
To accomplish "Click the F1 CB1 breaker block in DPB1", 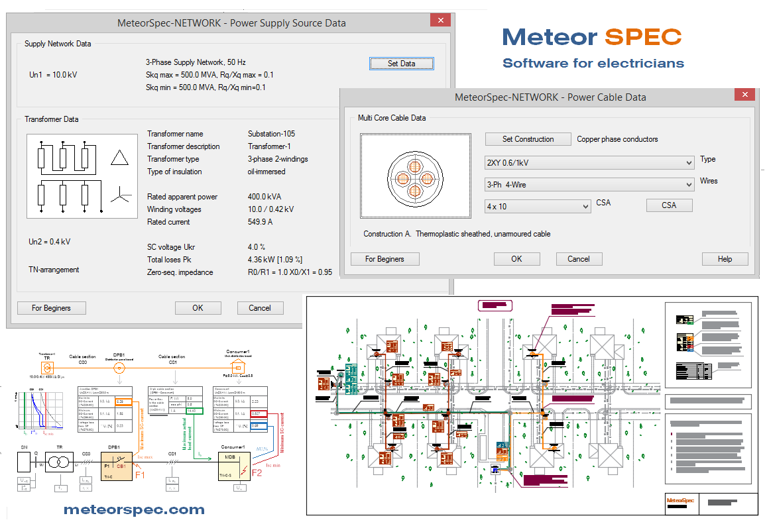I will 117,466.
